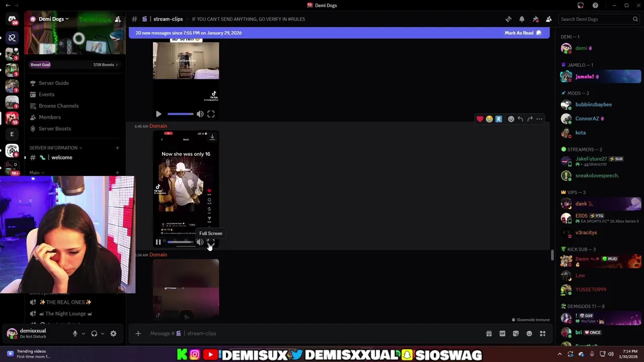
Task: Pause the Domain 6:48 AM video
Action: 158,242
